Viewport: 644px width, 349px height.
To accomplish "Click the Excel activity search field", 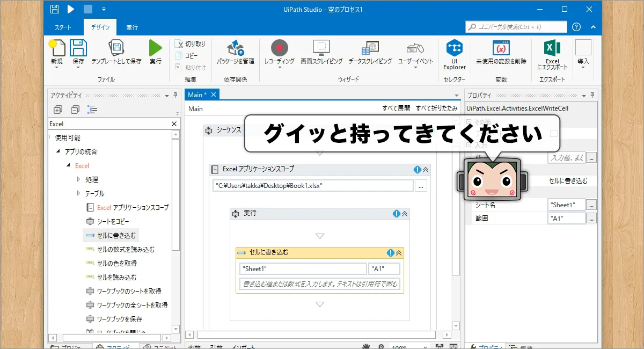I will 109,124.
